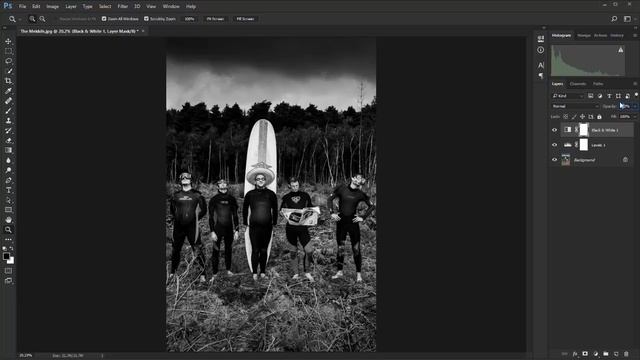
Task: Click Zoom In mode in options bar
Action: [x=32, y=19]
